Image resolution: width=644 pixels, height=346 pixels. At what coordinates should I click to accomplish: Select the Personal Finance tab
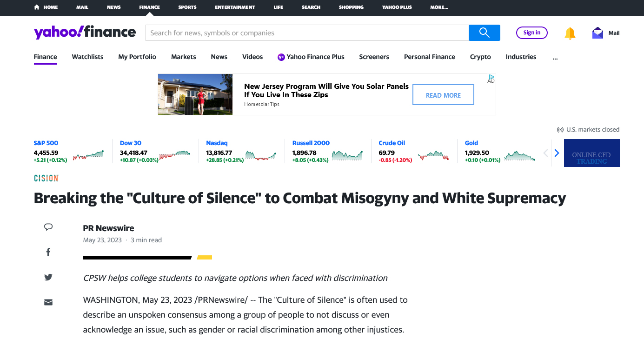[430, 57]
